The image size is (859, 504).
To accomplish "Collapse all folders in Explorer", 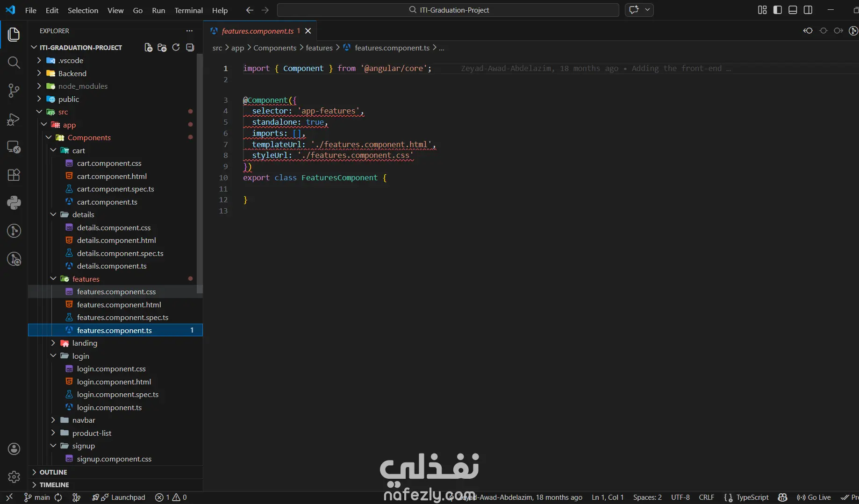I will (190, 47).
